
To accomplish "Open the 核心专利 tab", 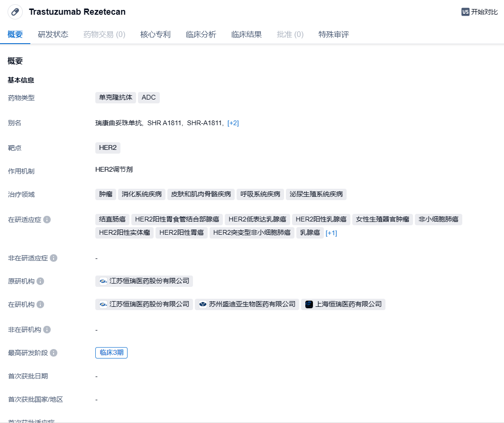I will pyautogui.click(x=156, y=34).
